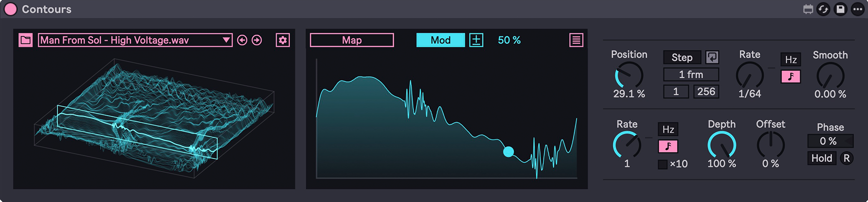Open the wavetable settings gear

(x=283, y=40)
